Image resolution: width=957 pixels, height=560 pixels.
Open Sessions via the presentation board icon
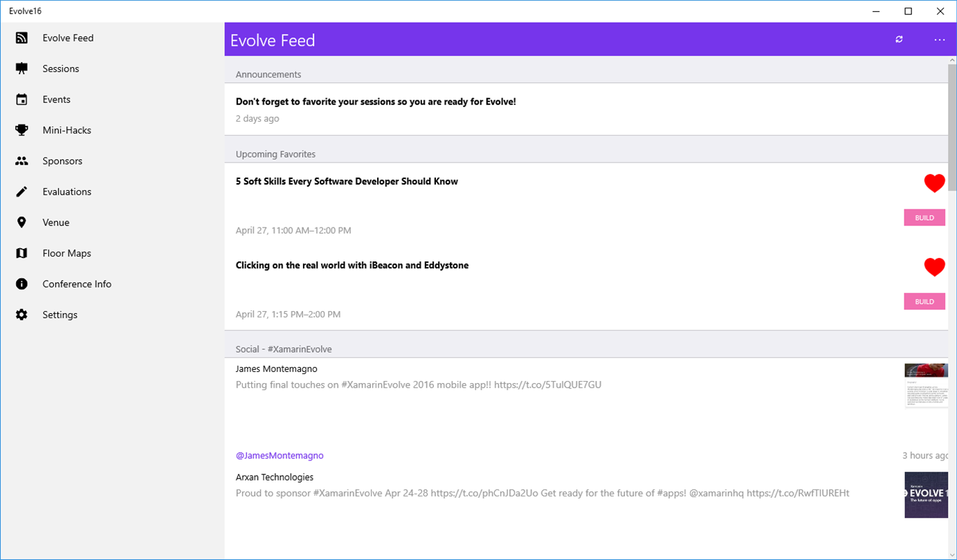(21, 68)
